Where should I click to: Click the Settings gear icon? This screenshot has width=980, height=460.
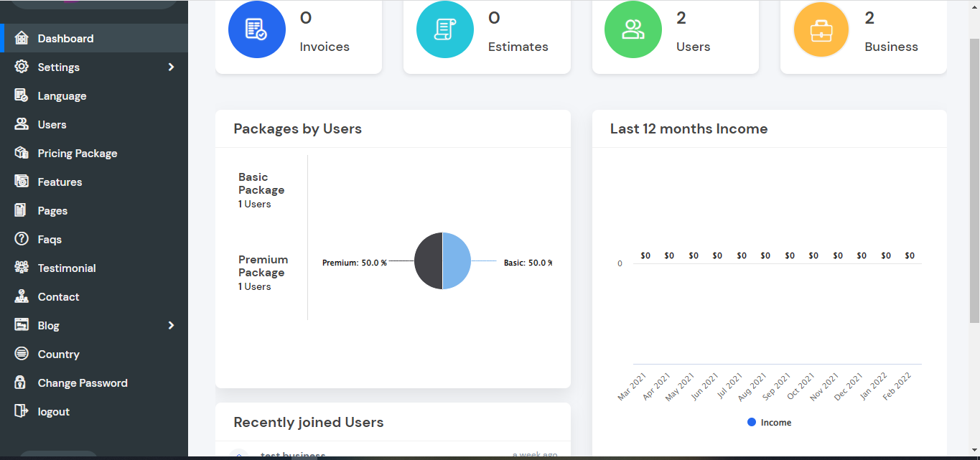[22, 67]
